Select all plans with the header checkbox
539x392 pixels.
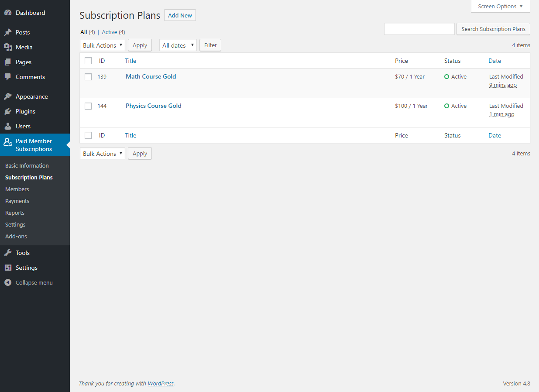[88, 61]
